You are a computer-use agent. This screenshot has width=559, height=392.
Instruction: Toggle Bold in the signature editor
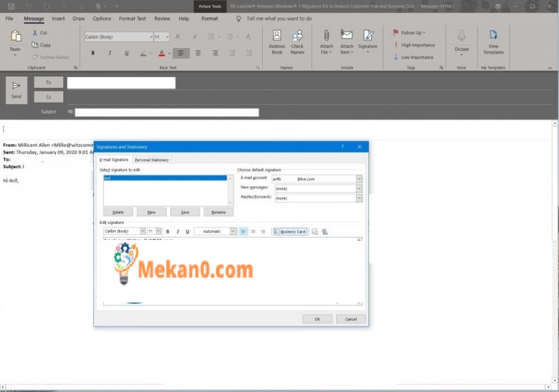pos(167,231)
